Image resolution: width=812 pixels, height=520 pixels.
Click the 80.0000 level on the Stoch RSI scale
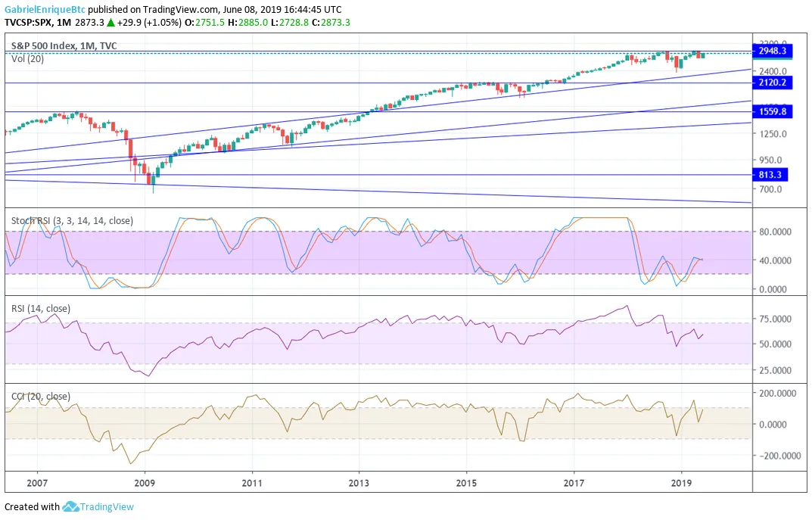775,232
